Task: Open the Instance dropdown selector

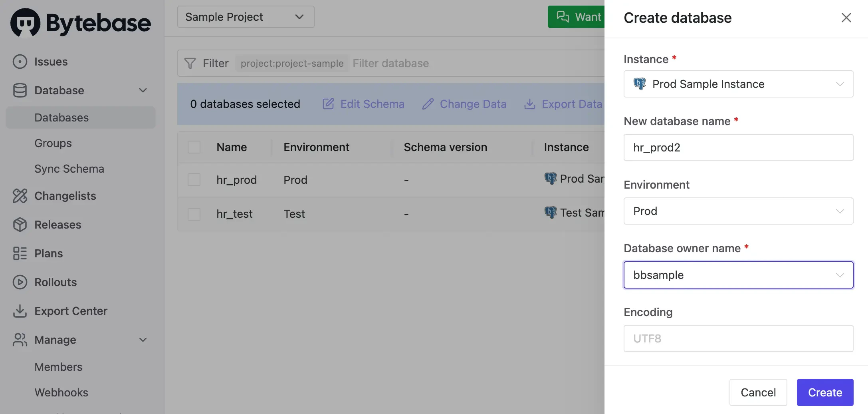Action: (x=738, y=84)
